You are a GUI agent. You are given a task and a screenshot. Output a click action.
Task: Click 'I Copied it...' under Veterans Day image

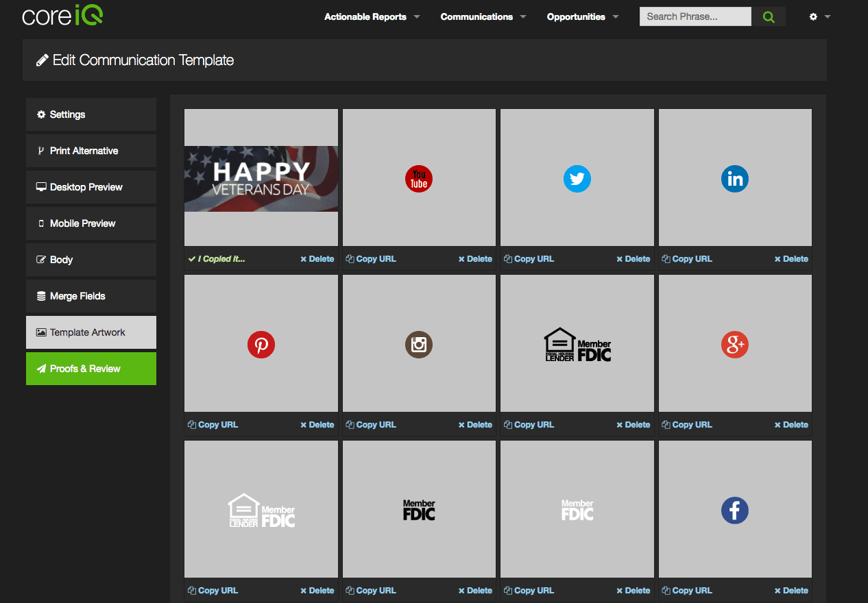click(217, 259)
